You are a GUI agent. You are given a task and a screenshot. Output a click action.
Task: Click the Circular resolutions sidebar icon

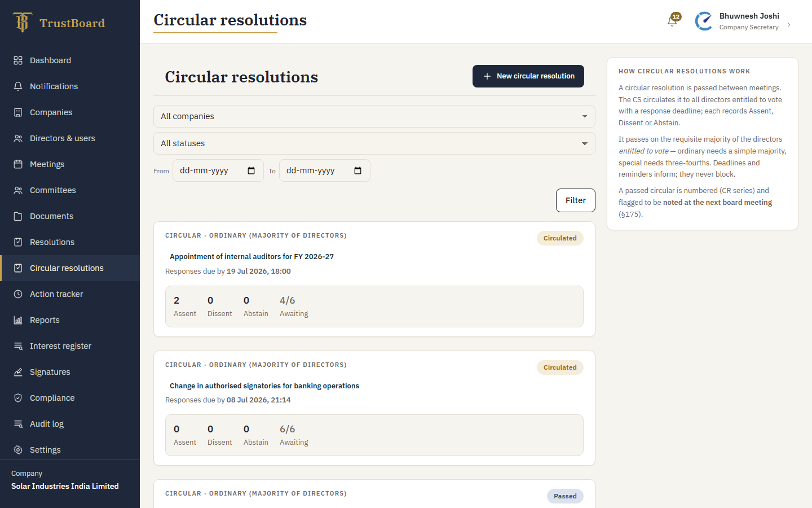18,268
